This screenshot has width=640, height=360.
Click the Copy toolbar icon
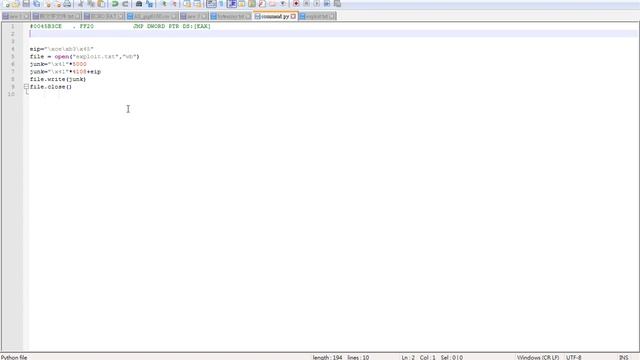click(91, 4)
